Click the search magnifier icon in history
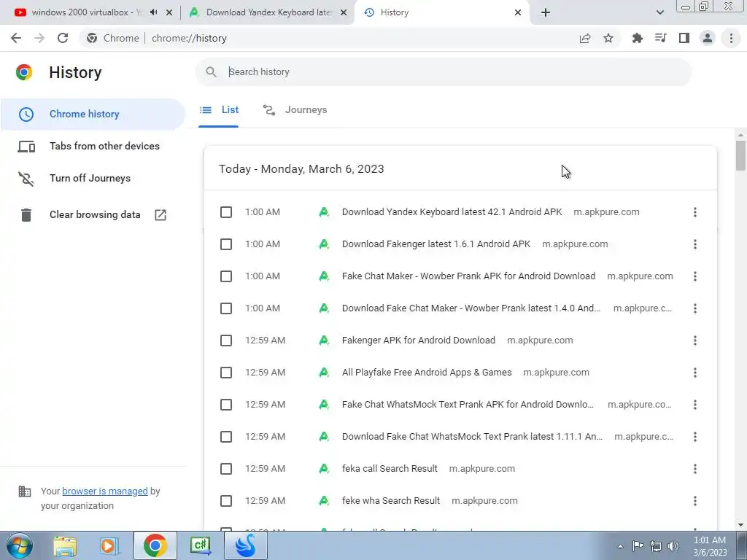This screenshot has width=747, height=560. [211, 72]
